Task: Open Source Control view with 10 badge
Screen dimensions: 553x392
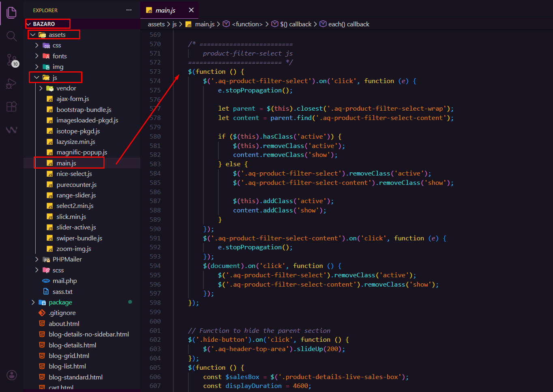Action: coord(12,60)
